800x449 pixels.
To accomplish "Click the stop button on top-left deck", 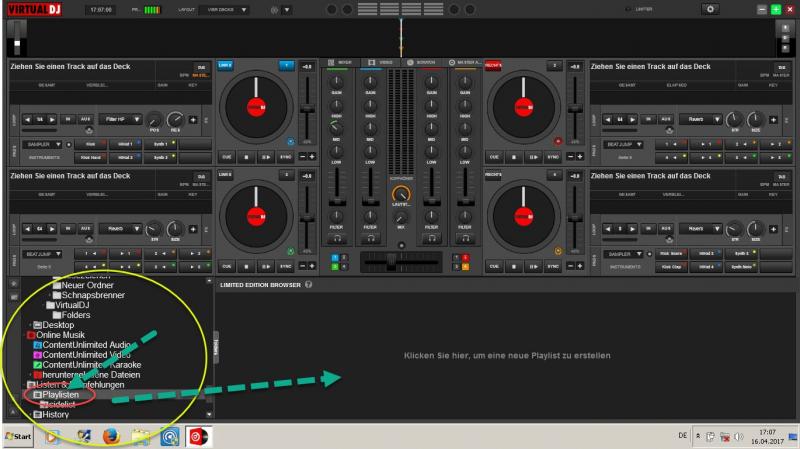I will coord(246,157).
